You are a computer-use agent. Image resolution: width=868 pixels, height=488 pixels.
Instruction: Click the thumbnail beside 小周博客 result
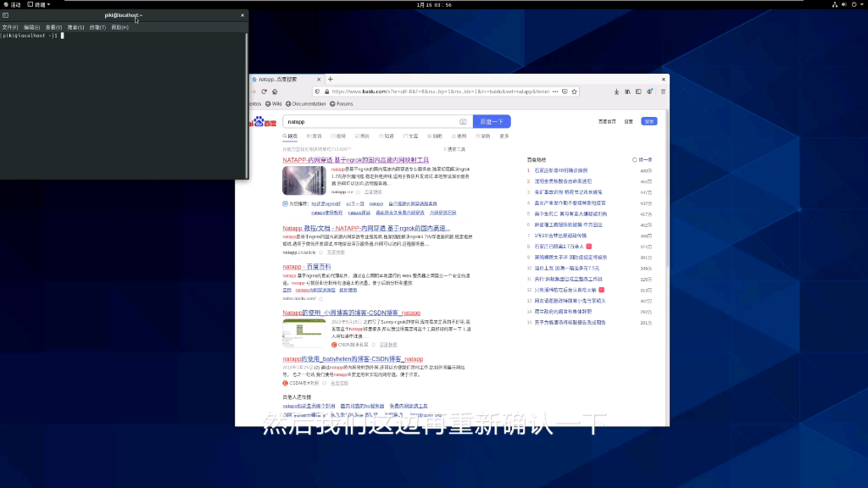click(x=304, y=333)
